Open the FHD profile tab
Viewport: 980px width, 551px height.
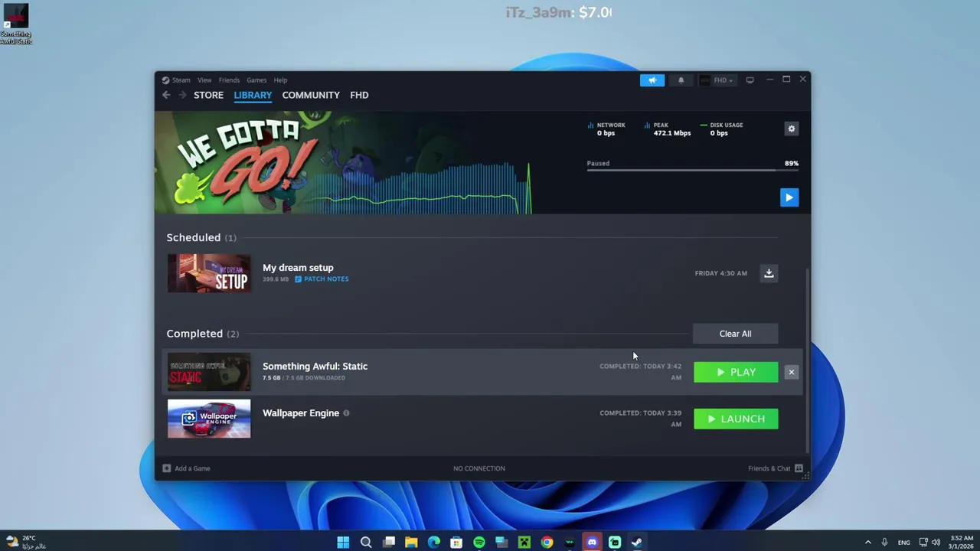coord(359,95)
